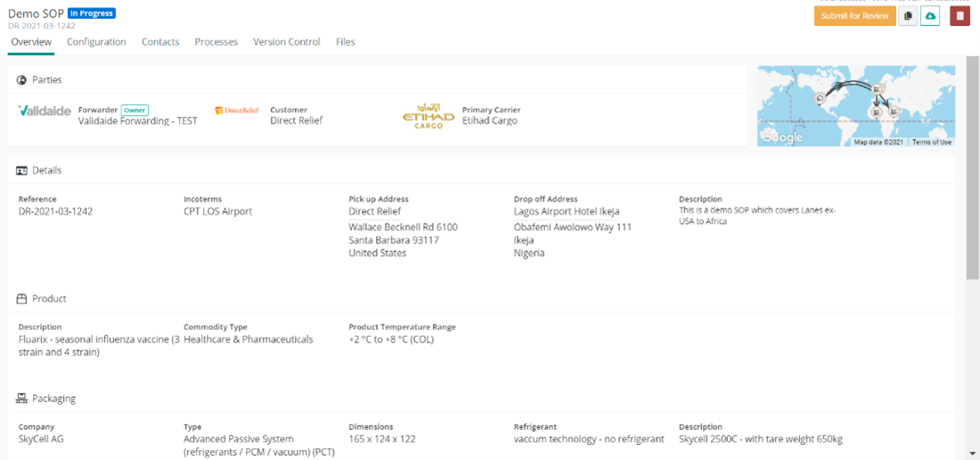Viewport: 980px width, 460px height.
Task: Click the box icon beside Product
Action: 21,299
